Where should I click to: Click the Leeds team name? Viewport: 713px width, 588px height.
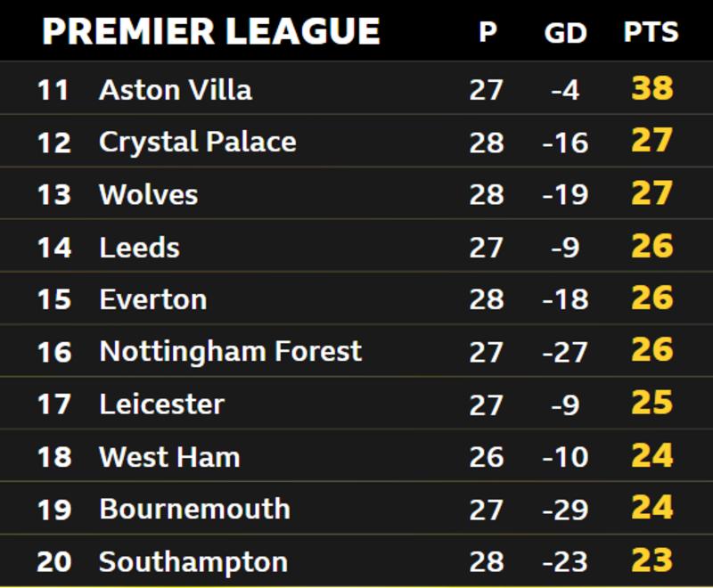coord(140,247)
